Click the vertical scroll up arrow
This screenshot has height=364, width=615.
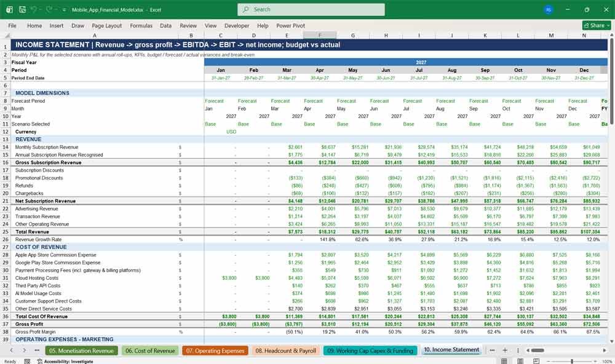coord(611,35)
